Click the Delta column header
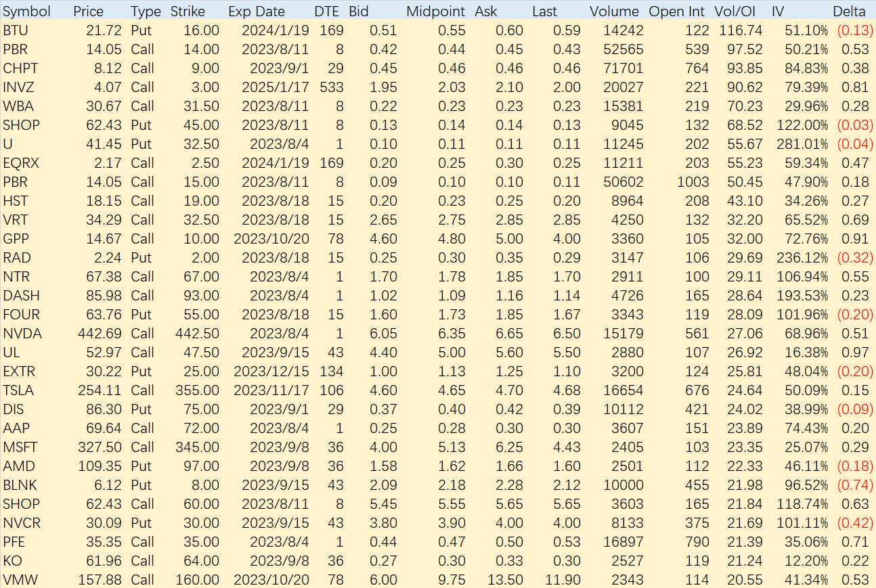 coord(850,12)
